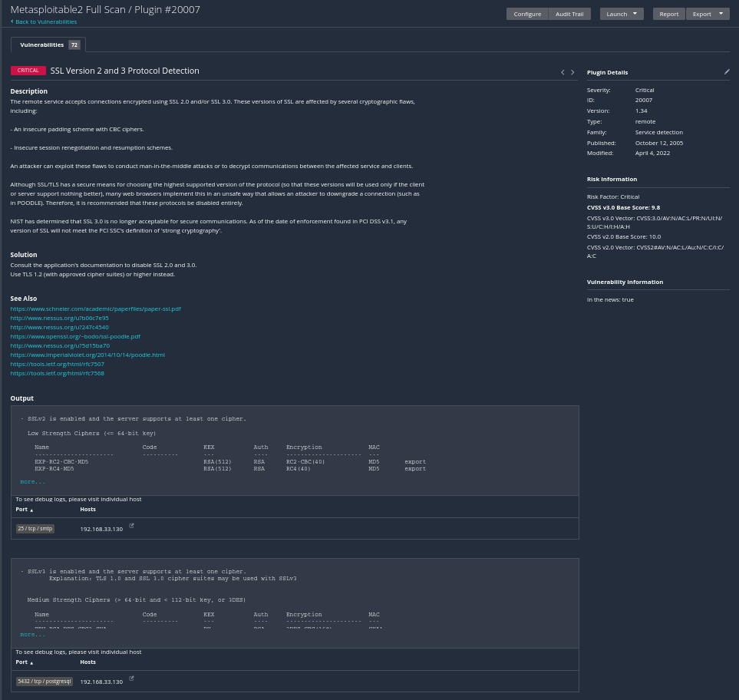Click the next plugin arrow icon
Screen dimensions: 739x700
(x=572, y=72)
